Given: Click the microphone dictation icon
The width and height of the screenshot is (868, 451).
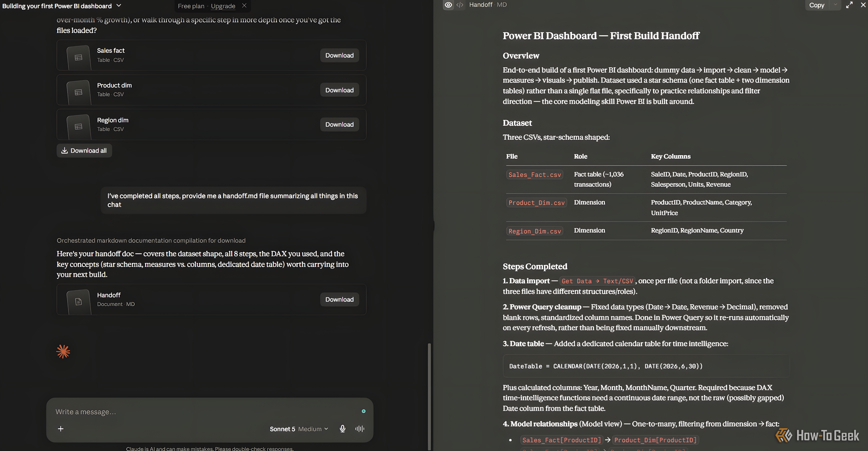Looking at the screenshot, I should pos(342,429).
